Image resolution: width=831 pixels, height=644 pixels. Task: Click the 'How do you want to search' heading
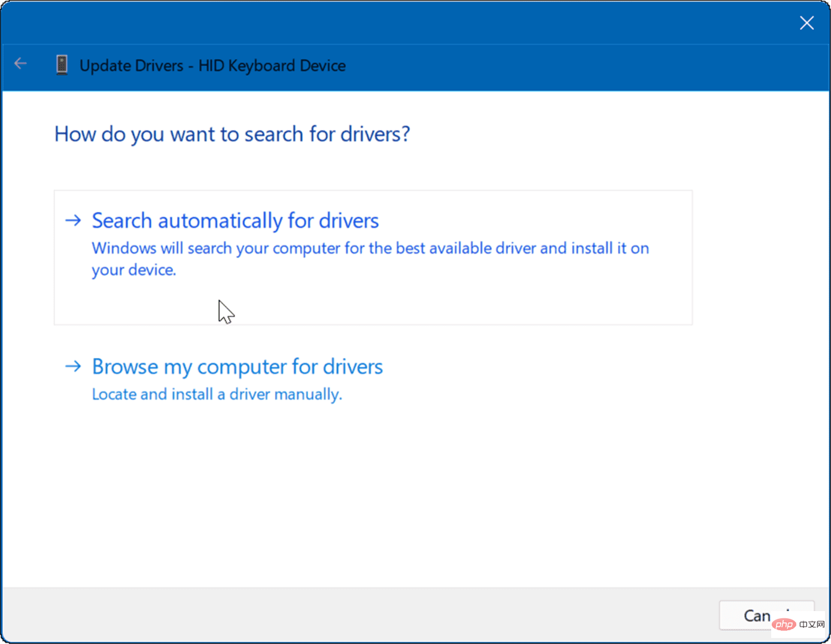[232, 134]
